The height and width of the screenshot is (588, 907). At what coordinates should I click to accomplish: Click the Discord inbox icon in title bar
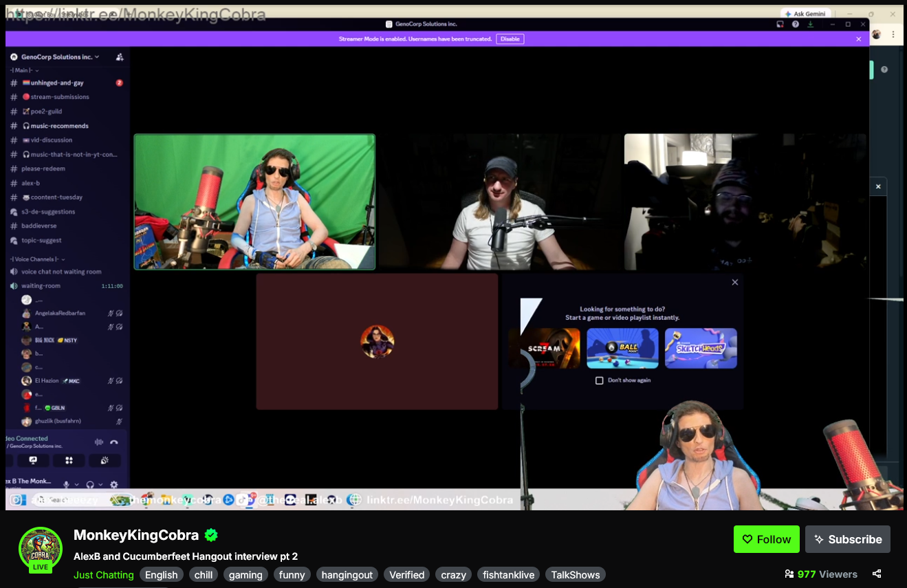coord(780,24)
